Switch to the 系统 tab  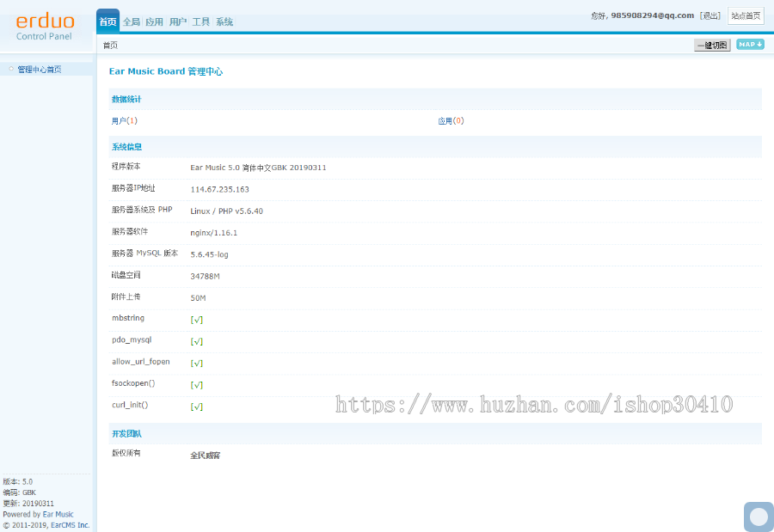point(224,21)
